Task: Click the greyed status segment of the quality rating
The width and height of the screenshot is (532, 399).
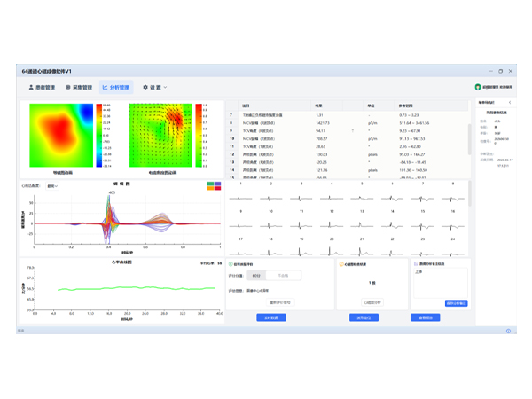Action: [283, 276]
